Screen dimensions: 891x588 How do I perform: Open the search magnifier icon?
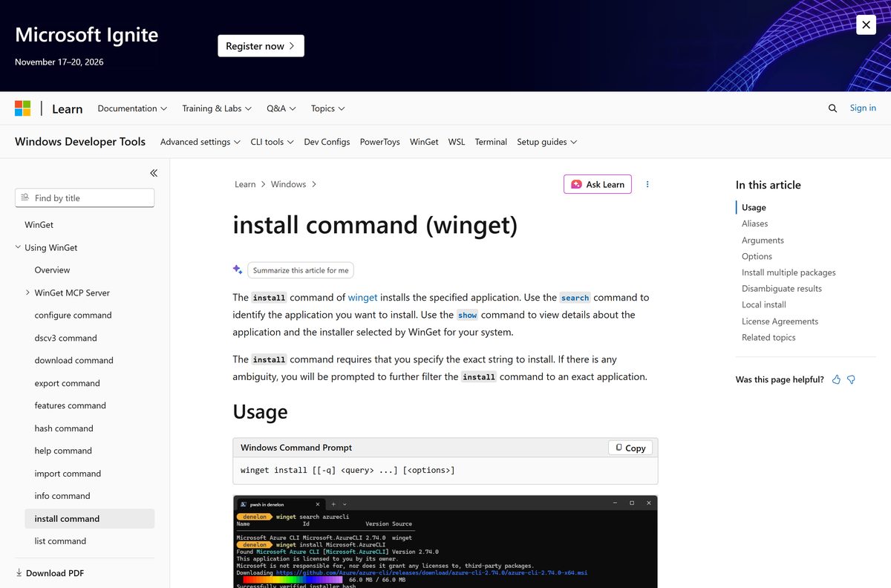click(x=832, y=108)
